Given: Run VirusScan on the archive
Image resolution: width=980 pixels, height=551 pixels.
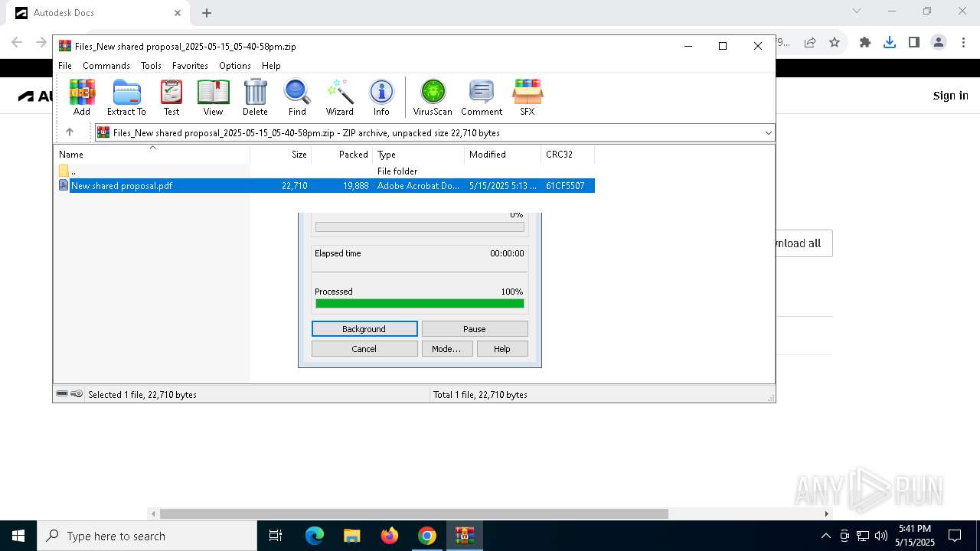Looking at the screenshot, I should [x=433, y=97].
